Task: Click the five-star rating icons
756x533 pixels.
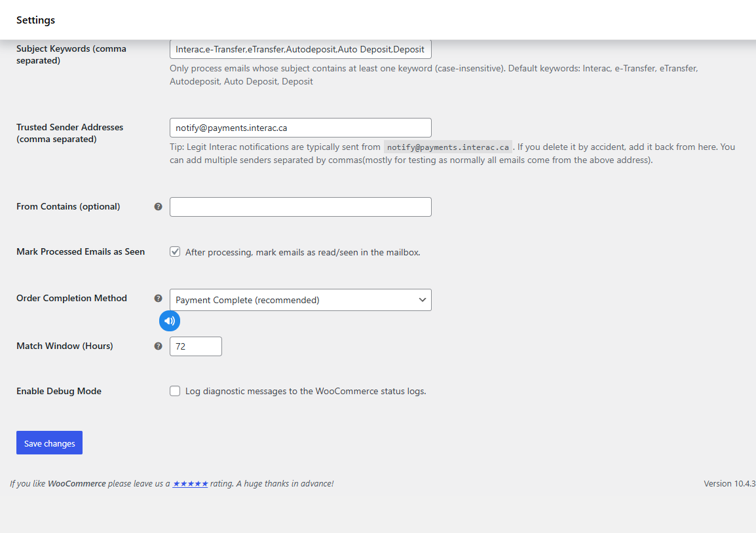Action: click(190, 483)
